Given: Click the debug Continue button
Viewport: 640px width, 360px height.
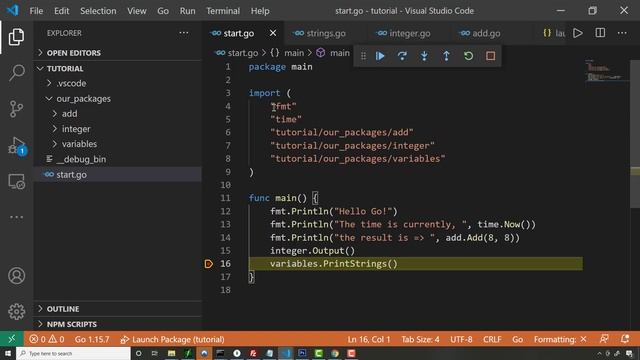Looking at the screenshot, I should point(380,56).
